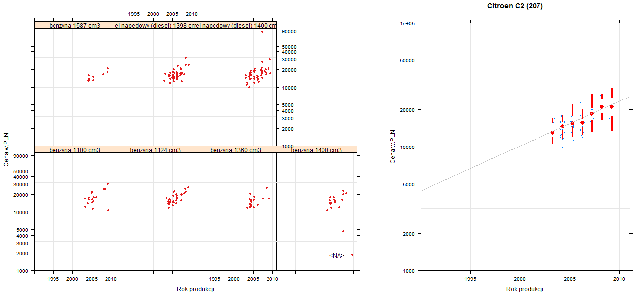
Task: Click the "<NA>" label in the lattice chart
Action: [337, 256]
